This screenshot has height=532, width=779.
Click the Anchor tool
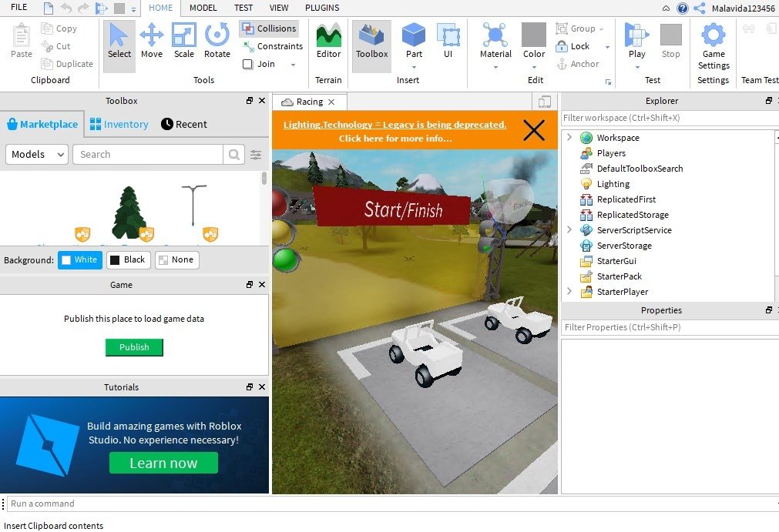[577, 64]
